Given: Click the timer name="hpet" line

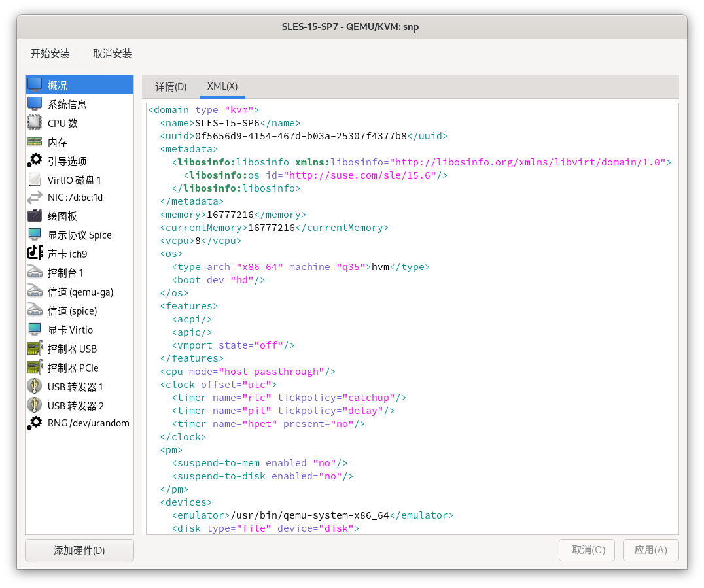Looking at the screenshot, I should pyautogui.click(x=268, y=424).
